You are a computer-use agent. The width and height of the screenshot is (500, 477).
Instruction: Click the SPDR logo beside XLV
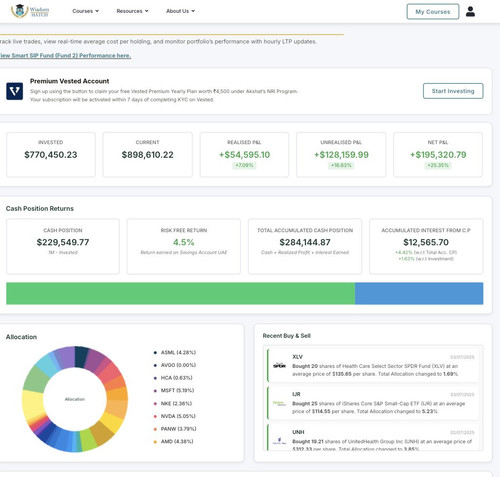tap(279, 366)
